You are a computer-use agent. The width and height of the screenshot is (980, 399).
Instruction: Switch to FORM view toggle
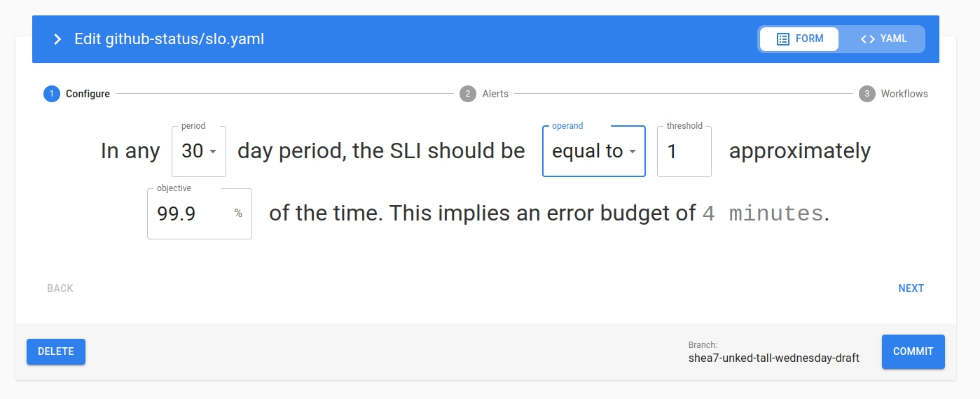coord(799,39)
